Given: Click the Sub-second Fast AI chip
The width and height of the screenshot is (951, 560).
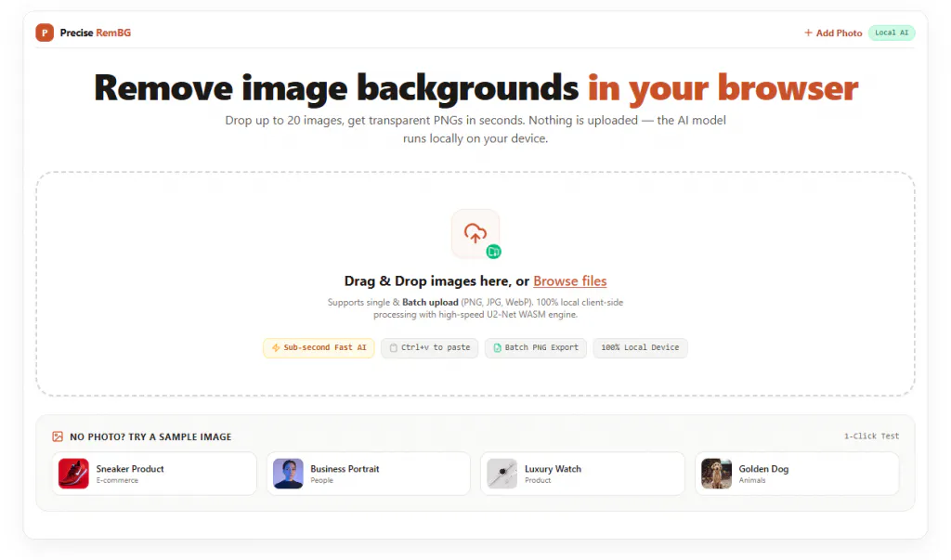Looking at the screenshot, I should [319, 347].
